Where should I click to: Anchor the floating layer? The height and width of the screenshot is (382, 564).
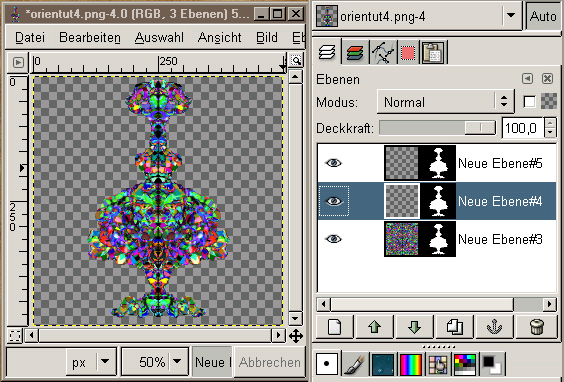click(x=494, y=327)
